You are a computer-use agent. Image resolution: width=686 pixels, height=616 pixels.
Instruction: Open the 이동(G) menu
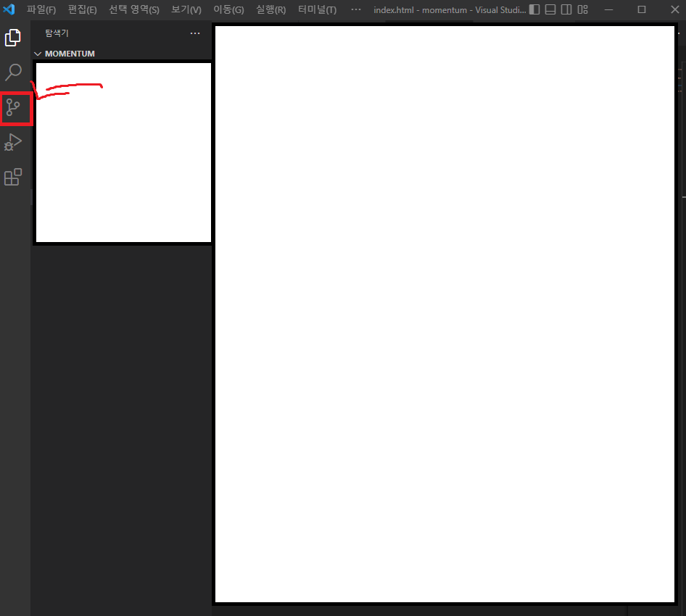[228, 9]
